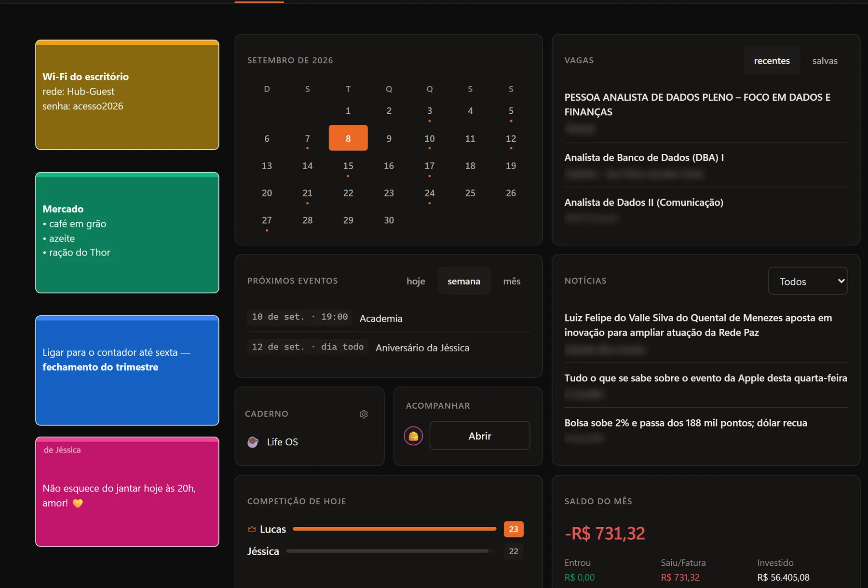
Task: Click the Life OS notebook icon
Action: coord(253,442)
